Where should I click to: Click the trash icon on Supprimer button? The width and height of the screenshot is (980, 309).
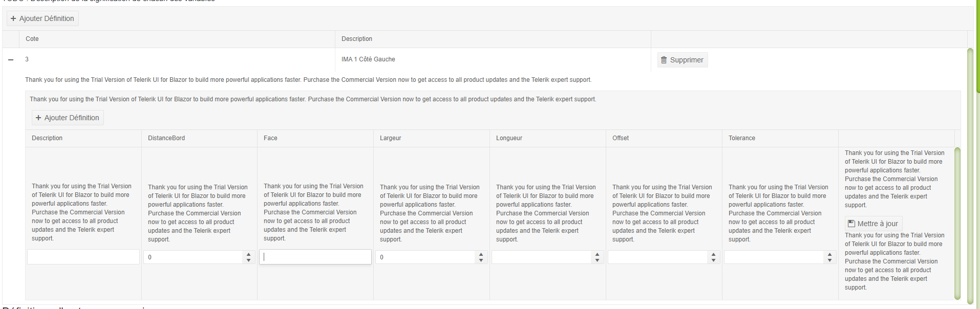point(664,60)
